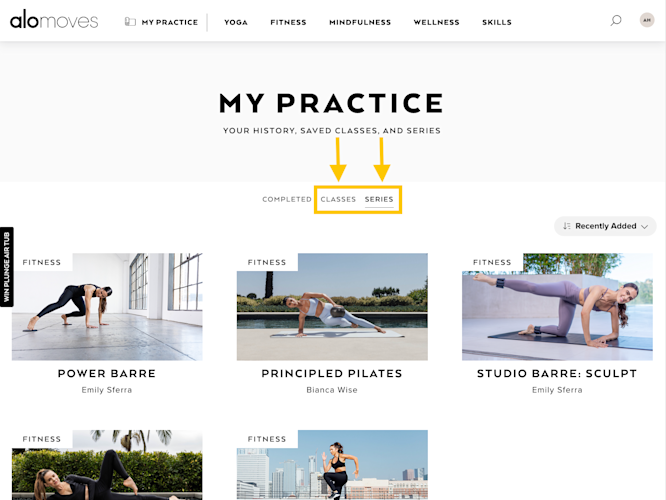Click instructor name Bianca Wise

[332, 390]
